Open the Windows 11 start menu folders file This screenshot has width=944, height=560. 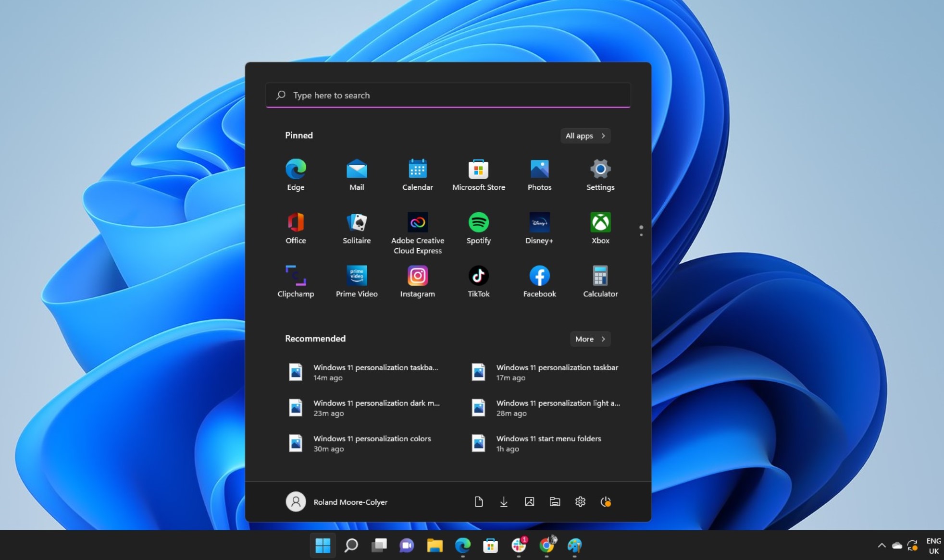tap(548, 442)
